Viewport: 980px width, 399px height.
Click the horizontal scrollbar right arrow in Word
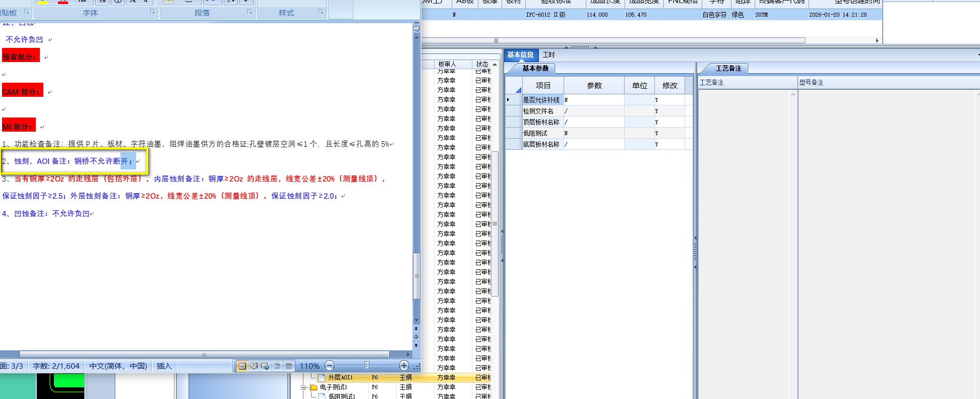(408, 354)
